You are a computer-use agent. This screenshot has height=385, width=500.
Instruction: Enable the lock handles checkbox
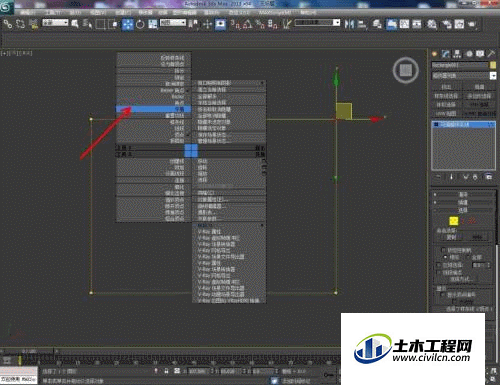(x=443, y=250)
